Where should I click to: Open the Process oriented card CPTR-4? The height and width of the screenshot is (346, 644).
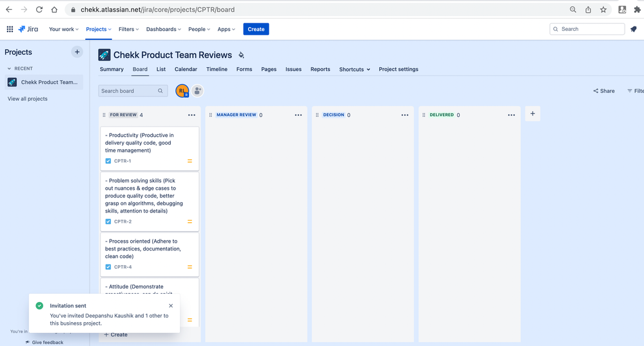[150, 255]
